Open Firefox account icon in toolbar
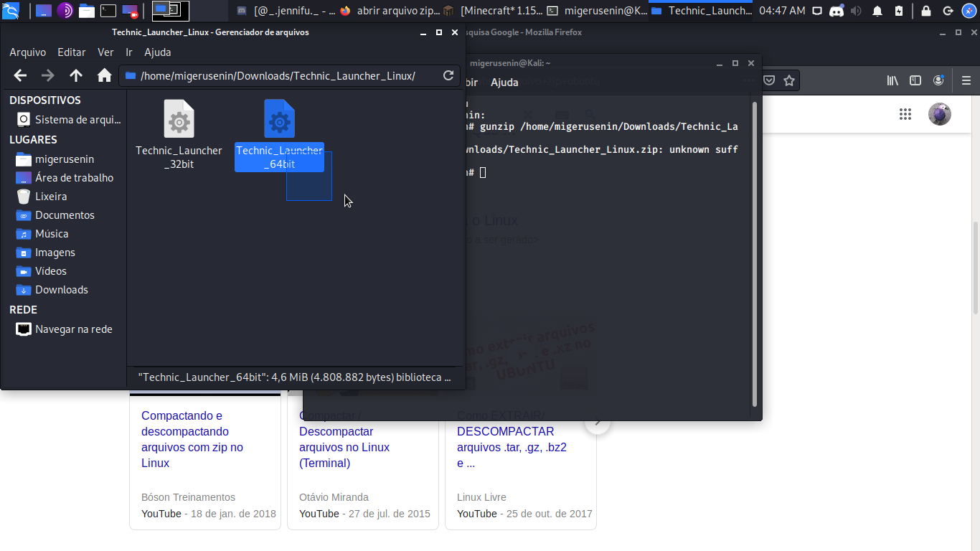980x551 pixels. pos(938,80)
